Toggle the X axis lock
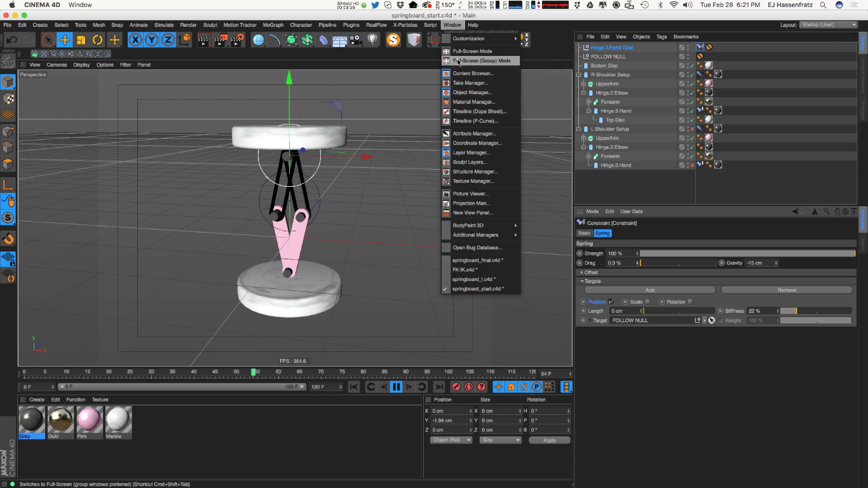The image size is (868, 488). 135,40
